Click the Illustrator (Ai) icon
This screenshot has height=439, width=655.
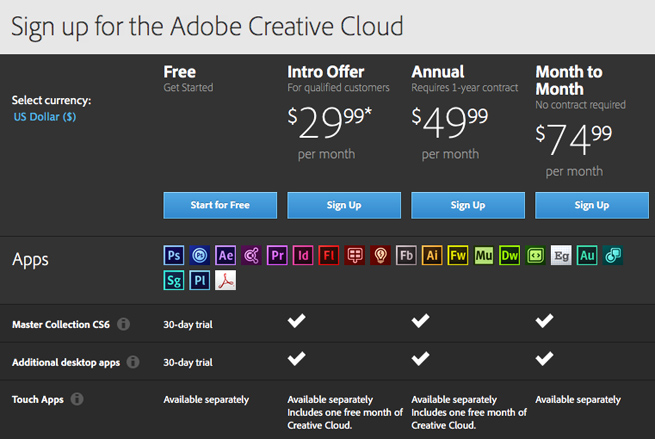coord(432,255)
